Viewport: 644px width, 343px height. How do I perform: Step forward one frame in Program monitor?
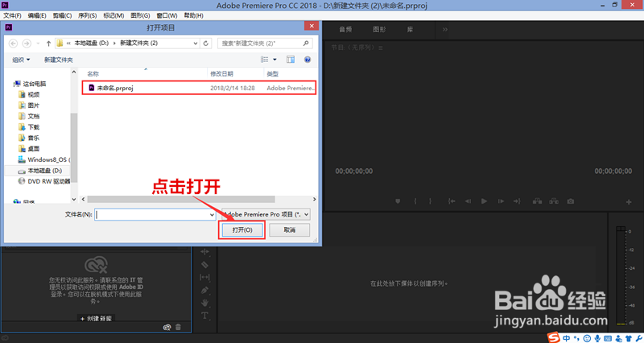coord(501,201)
